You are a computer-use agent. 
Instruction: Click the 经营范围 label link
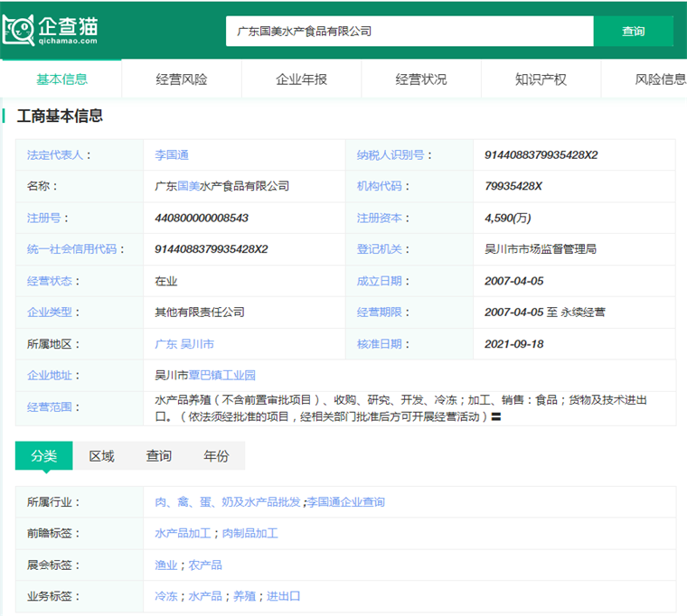[50, 407]
